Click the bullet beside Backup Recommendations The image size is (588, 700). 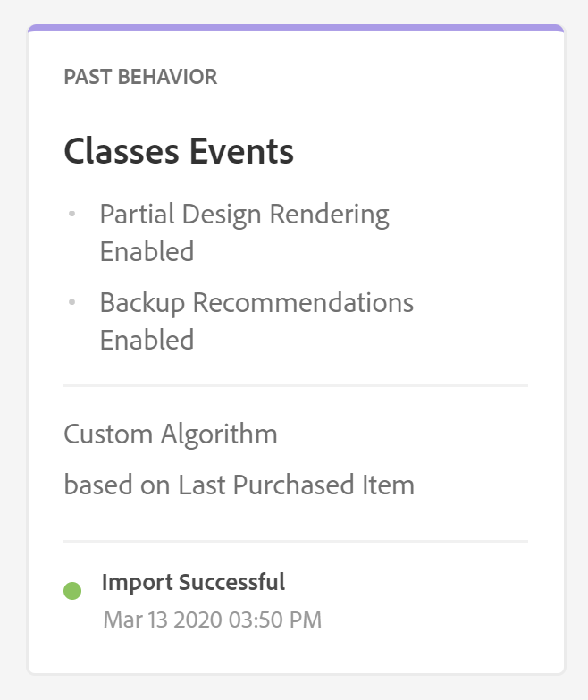(71, 303)
